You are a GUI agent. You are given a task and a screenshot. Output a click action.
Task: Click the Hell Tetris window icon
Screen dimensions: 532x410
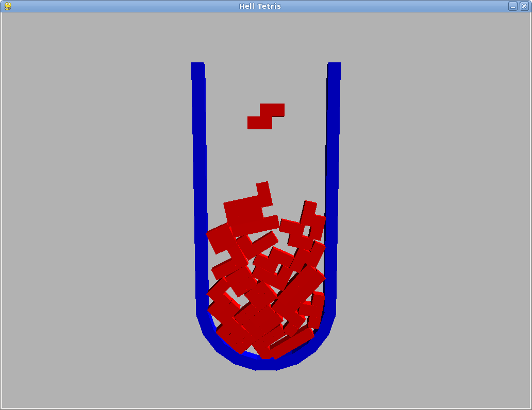click(8, 6)
